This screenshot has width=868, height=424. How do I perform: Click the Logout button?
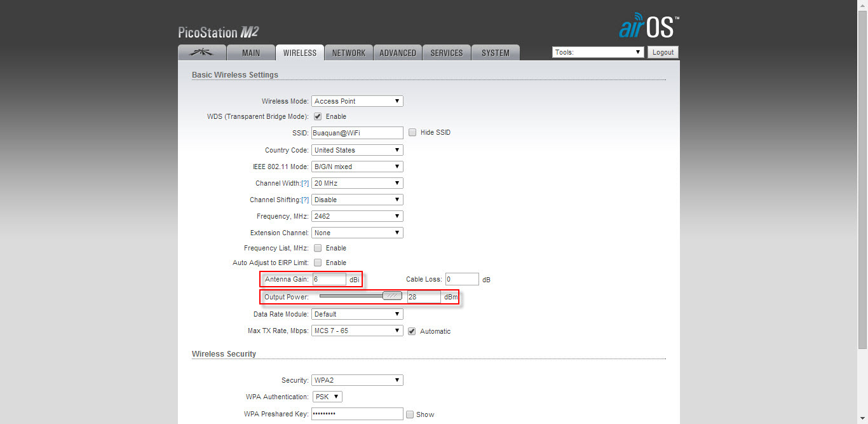click(x=663, y=53)
